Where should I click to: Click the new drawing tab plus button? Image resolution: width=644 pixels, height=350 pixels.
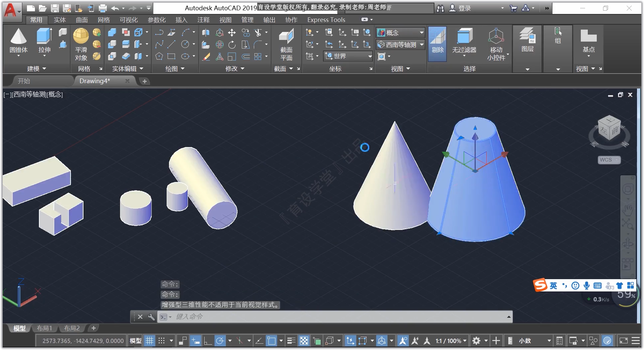pos(144,81)
